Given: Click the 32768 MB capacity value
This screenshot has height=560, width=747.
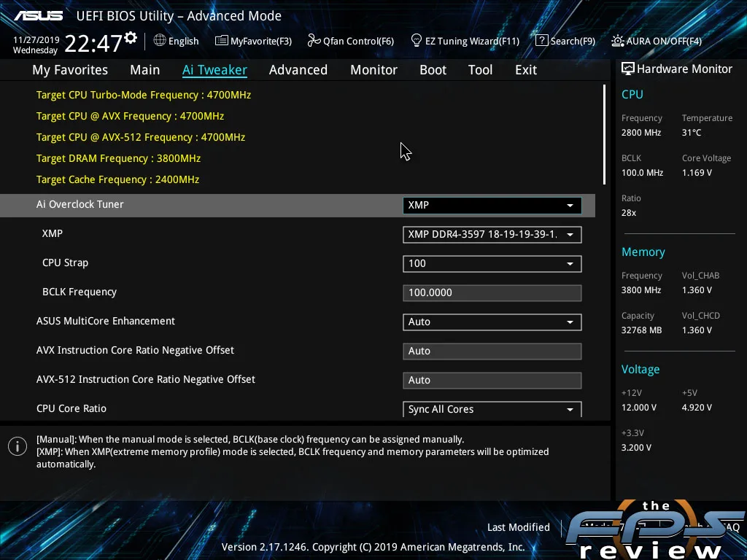Looking at the screenshot, I should (x=641, y=330).
